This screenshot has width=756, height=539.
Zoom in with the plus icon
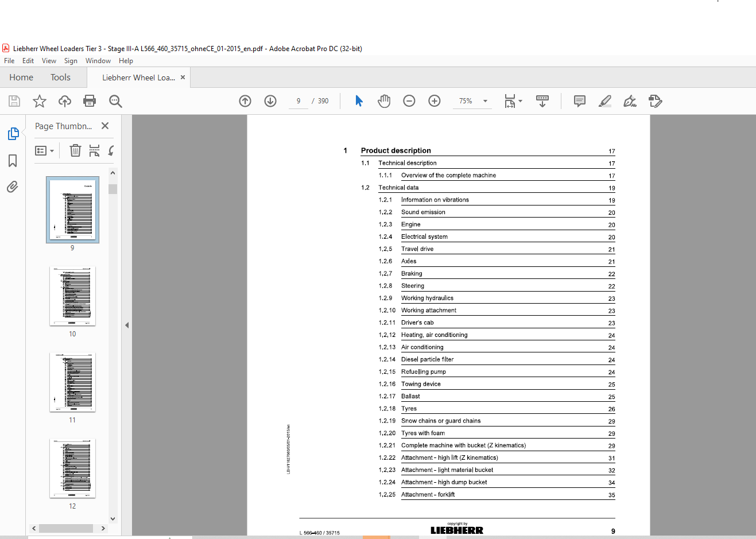pos(435,101)
